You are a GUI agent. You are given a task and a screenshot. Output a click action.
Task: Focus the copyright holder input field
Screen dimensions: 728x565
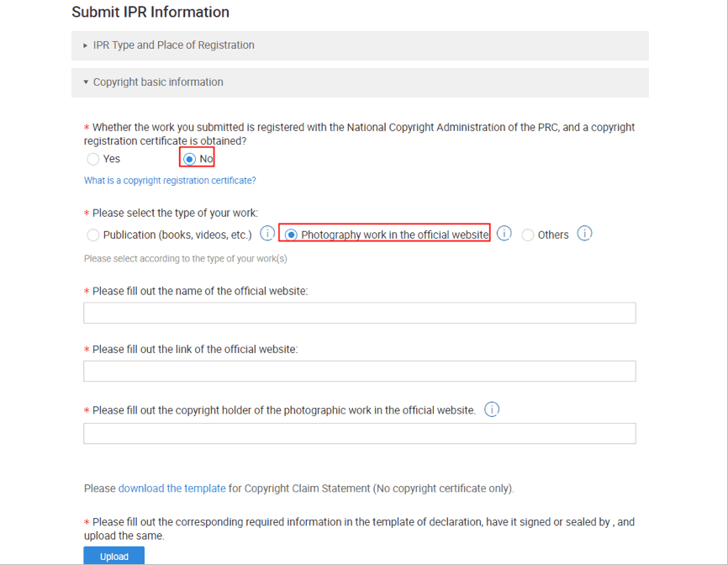[360, 433]
